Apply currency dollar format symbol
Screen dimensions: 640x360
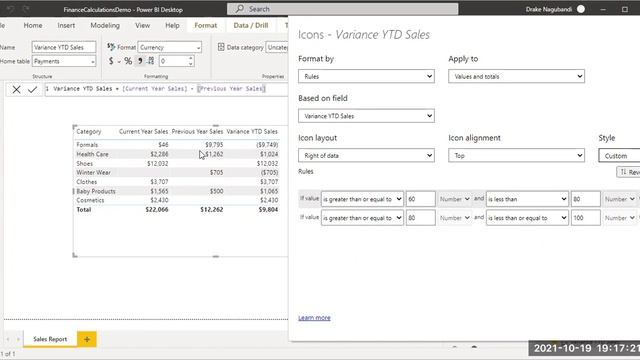(x=111, y=61)
